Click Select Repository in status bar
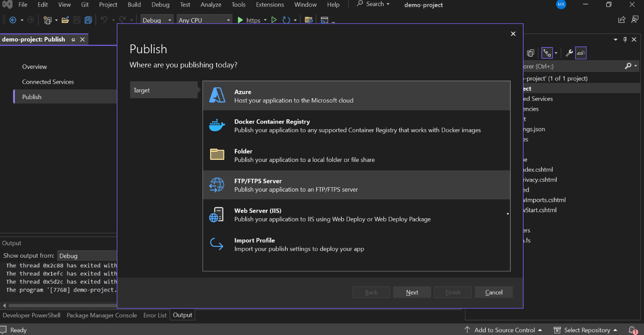This screenshot has width=644, height=335. 586,330
